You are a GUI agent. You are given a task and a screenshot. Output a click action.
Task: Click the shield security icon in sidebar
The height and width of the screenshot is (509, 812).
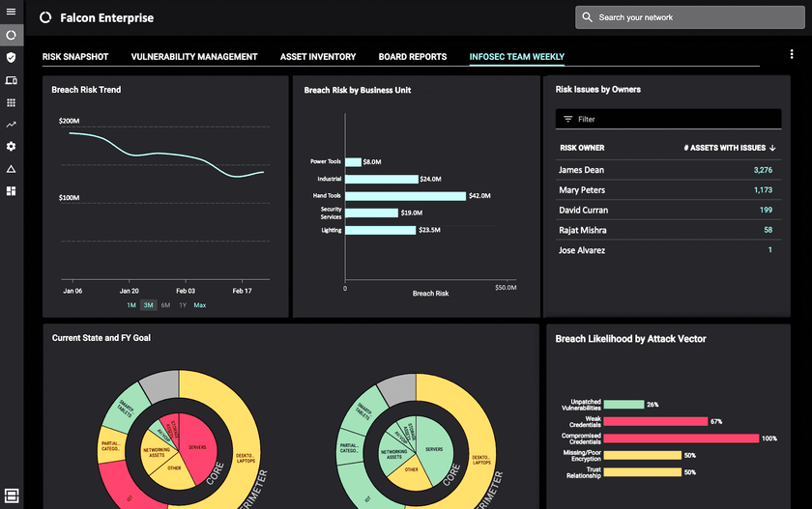[11, 57]
